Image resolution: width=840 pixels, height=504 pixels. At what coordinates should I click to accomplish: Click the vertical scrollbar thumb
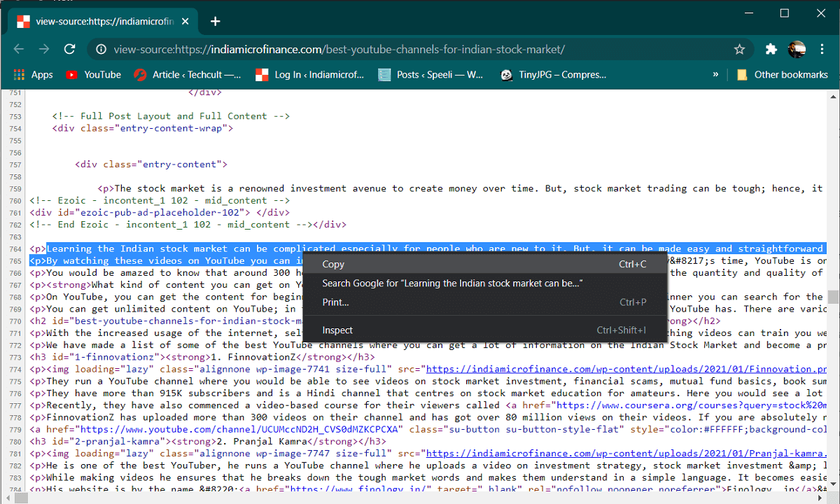[833, 297]
